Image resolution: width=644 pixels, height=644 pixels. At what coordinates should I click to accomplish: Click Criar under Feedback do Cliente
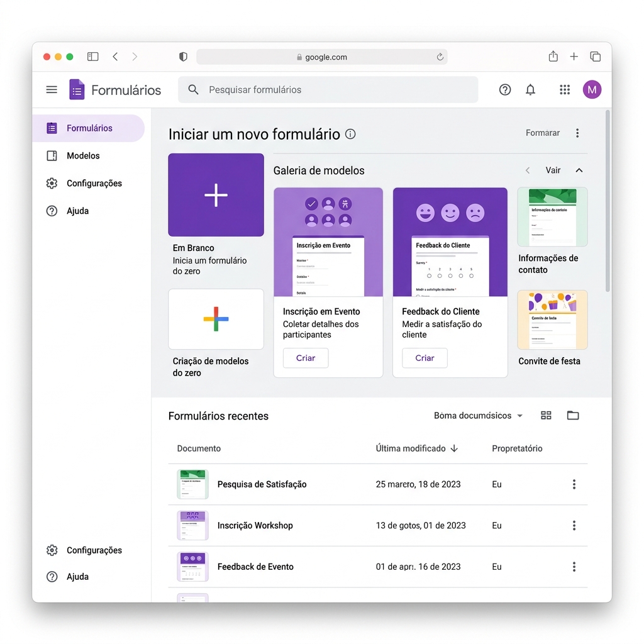[425, 358]
